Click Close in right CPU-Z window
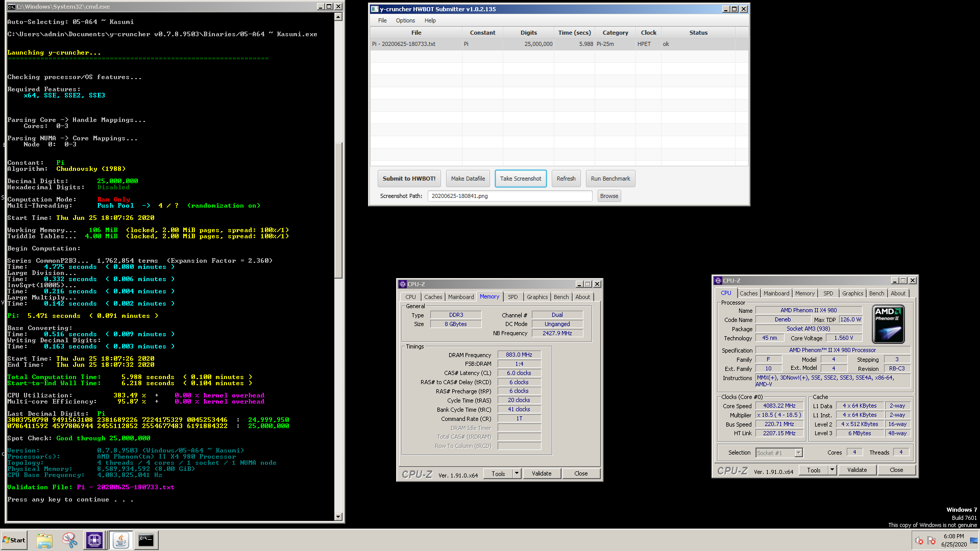Screen dimensions: 980x551 tap(896, 470)
